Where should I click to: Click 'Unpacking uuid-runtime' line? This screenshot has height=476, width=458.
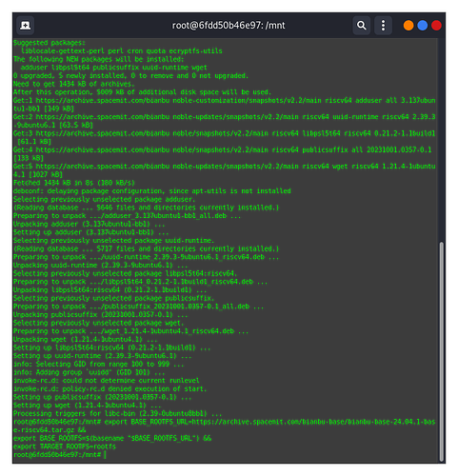coord(101,266)
